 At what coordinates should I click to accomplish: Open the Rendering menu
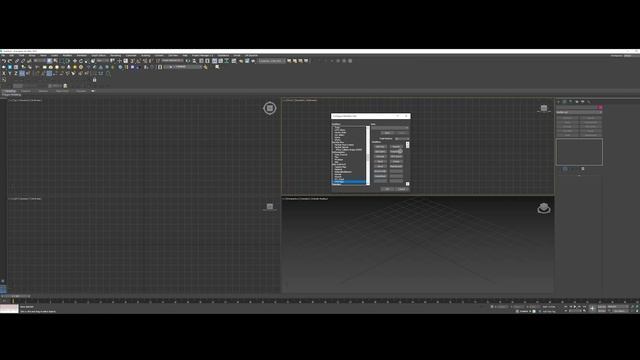[116, 56]
